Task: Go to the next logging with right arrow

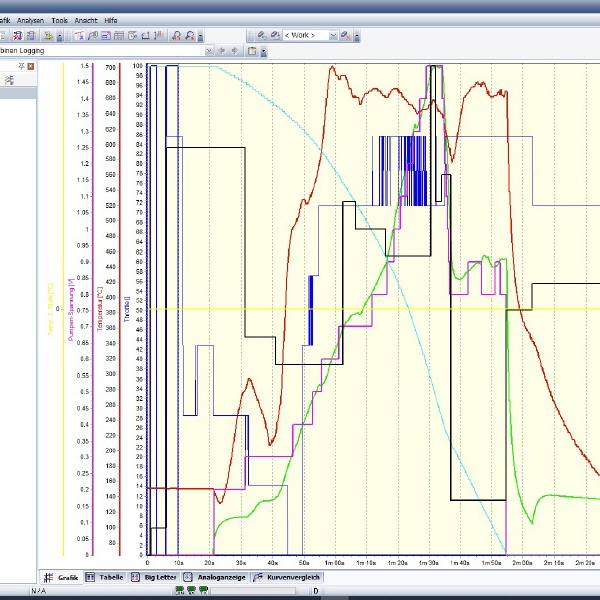Action: (235, 51)
